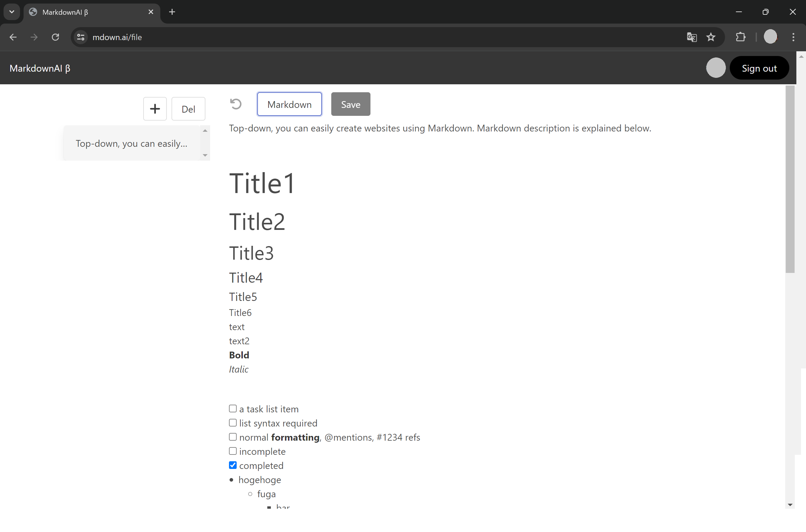Click the editor's vertical scrollbar thumb
This screenshot has width=806, height=532.
point(790,179)
